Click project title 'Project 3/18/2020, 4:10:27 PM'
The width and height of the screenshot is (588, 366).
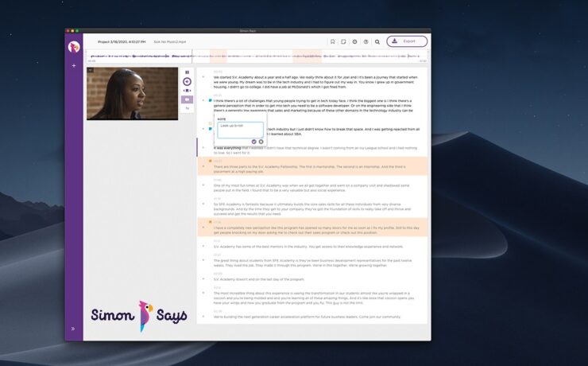pyautogui.click(x=122, y=41)
